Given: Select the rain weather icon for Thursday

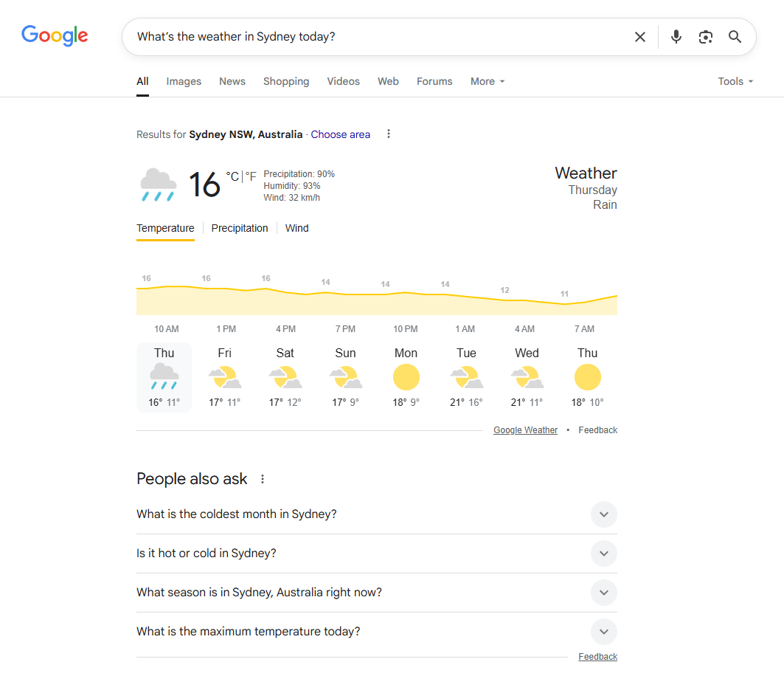Looking at the screenshot, I should point(164,378).
